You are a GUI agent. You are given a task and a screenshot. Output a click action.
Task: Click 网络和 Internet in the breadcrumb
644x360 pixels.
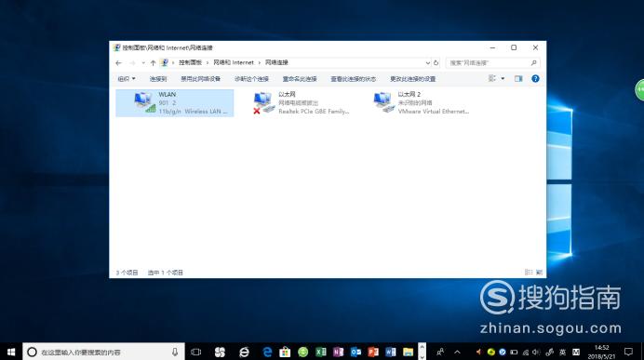click(234, 62)
